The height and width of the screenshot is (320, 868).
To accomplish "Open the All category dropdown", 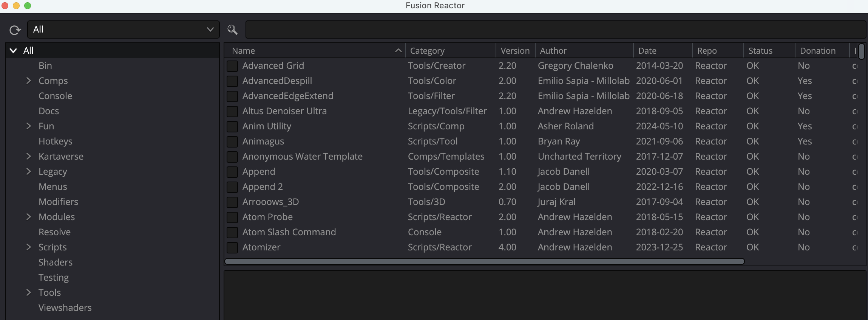I will pyautogui.click(x=124, y=30).
